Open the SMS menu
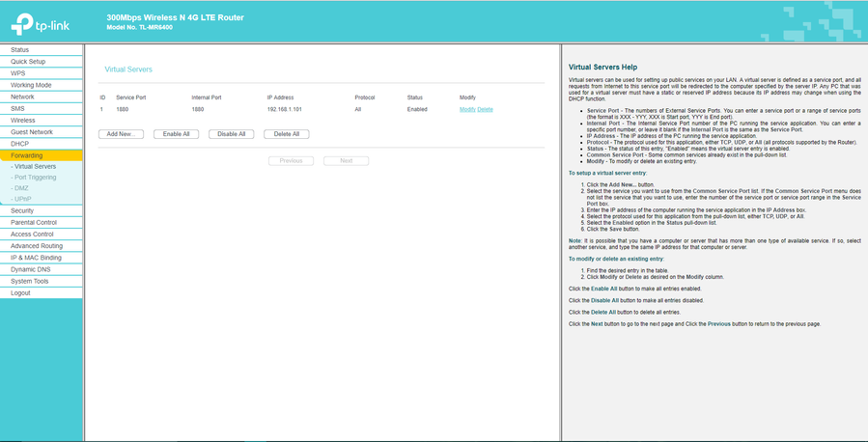 click(x=41, y=108)
